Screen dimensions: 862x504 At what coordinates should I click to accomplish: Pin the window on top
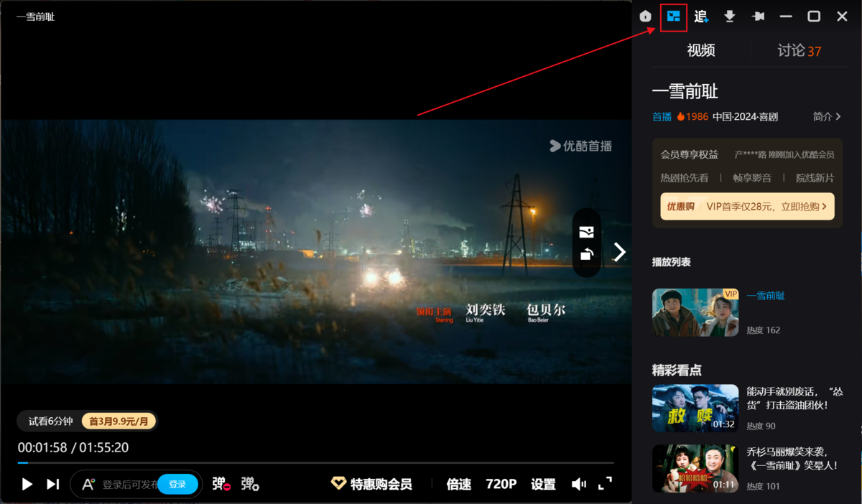758,17
